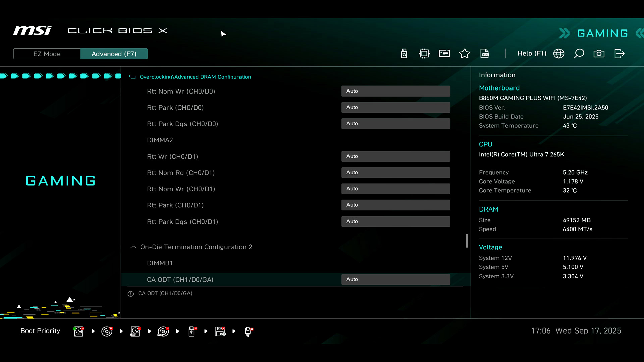
Task: Take a screenshot with camera icon
Action: 599,54
